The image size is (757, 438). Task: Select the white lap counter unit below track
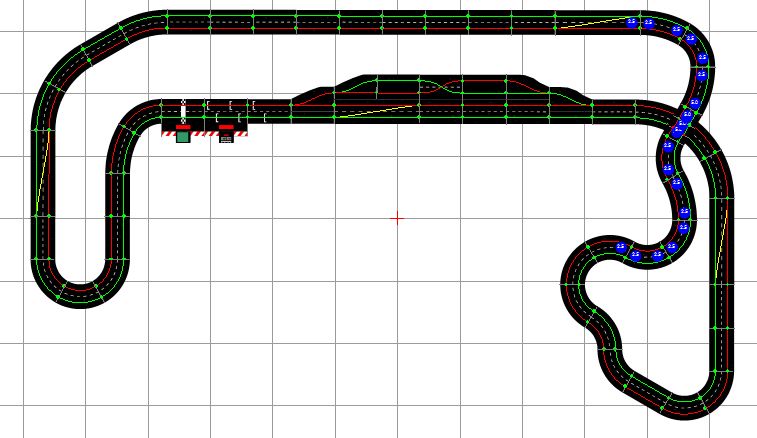226,138
